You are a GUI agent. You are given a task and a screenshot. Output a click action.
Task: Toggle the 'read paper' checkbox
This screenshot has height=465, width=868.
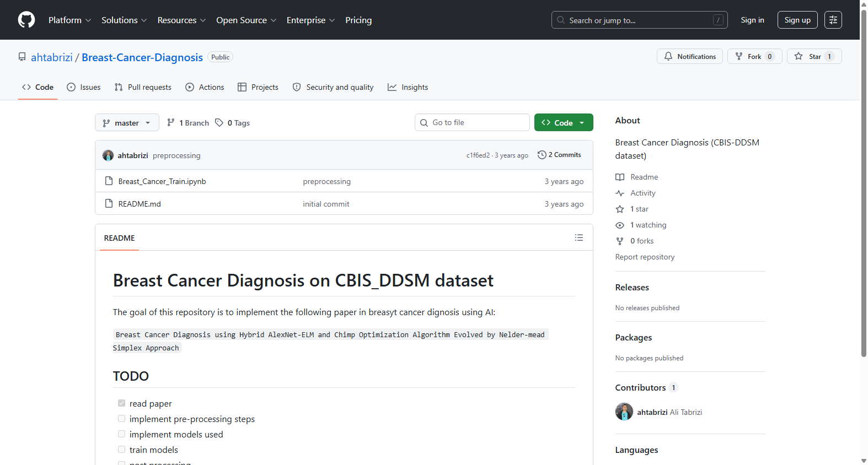pos(121,403)
